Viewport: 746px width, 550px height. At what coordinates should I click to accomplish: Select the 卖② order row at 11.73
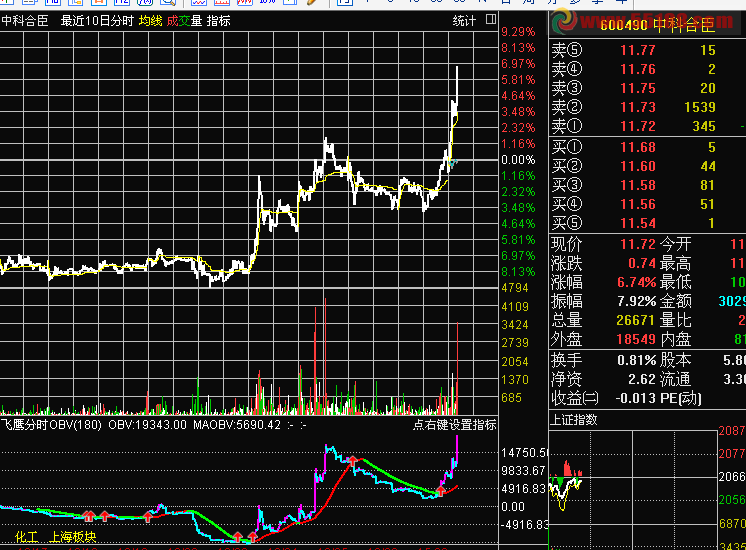[x=647, y=107]
